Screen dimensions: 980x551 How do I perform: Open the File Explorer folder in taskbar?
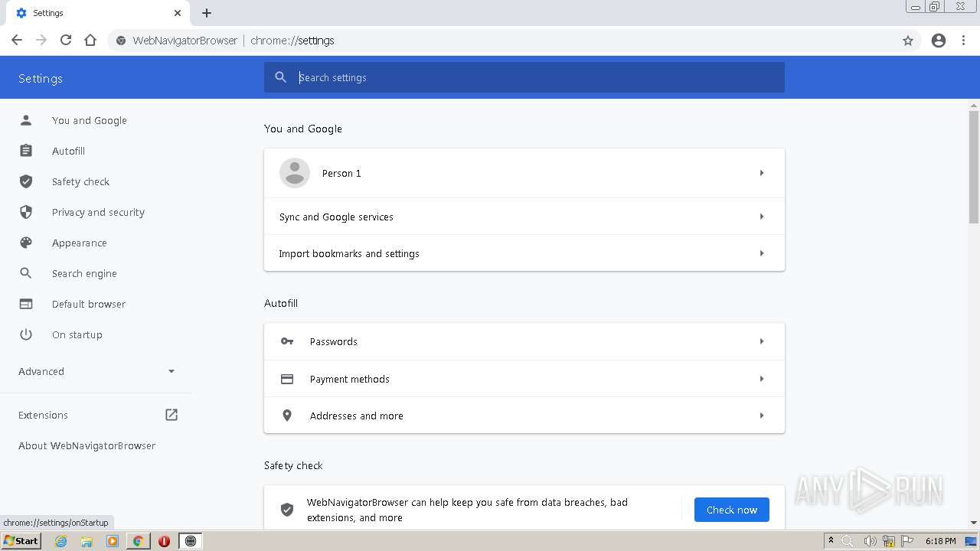coord(87,541)
